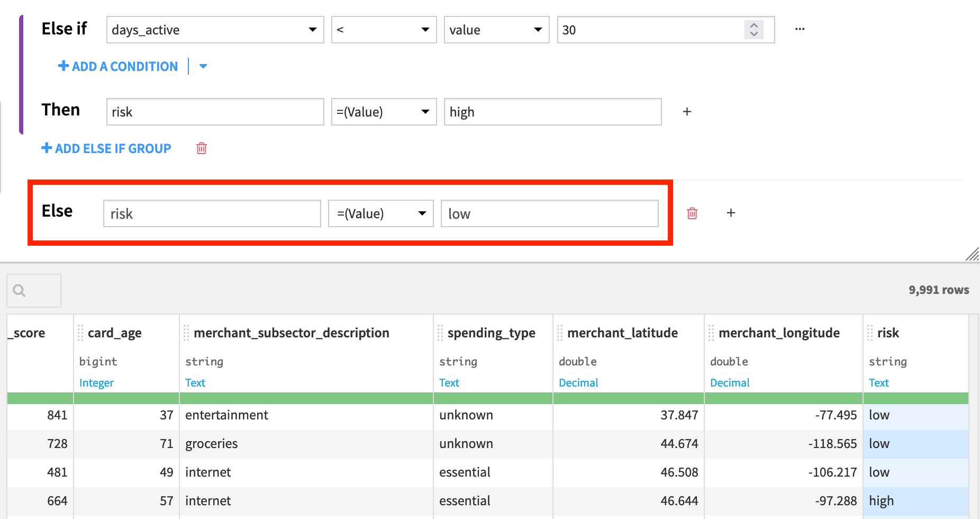980x519 pixels.
Task: Click the Else risk column field
Action: [x=212, y=213]
